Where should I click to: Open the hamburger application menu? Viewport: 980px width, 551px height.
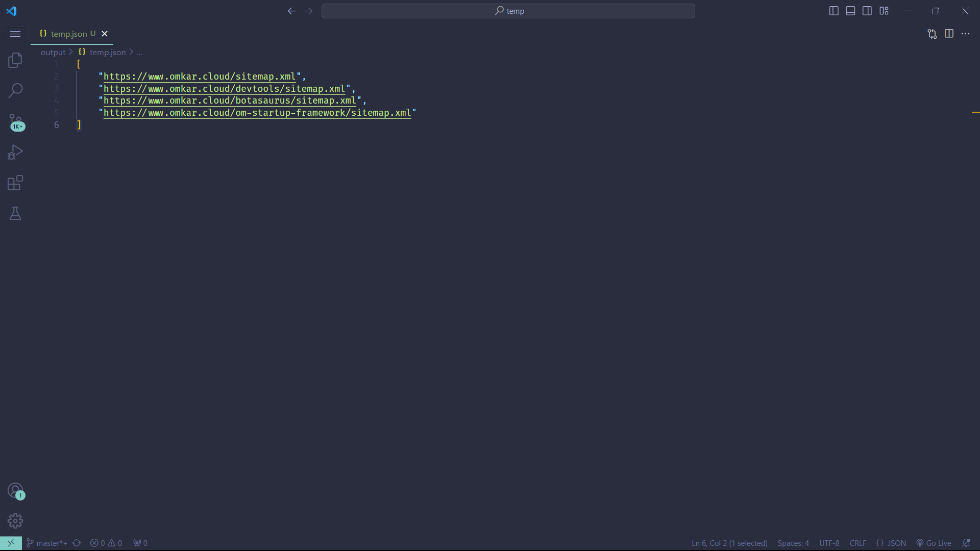point(15,34)
